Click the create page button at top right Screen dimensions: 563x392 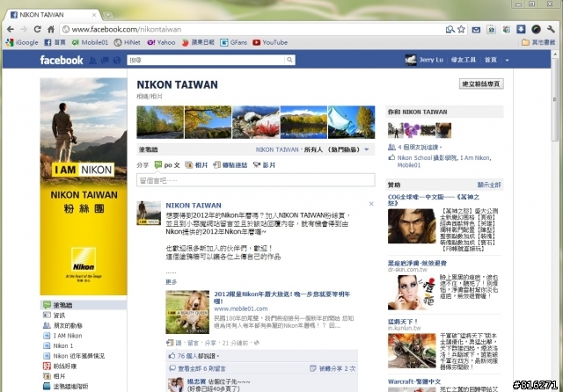[481, 83]
